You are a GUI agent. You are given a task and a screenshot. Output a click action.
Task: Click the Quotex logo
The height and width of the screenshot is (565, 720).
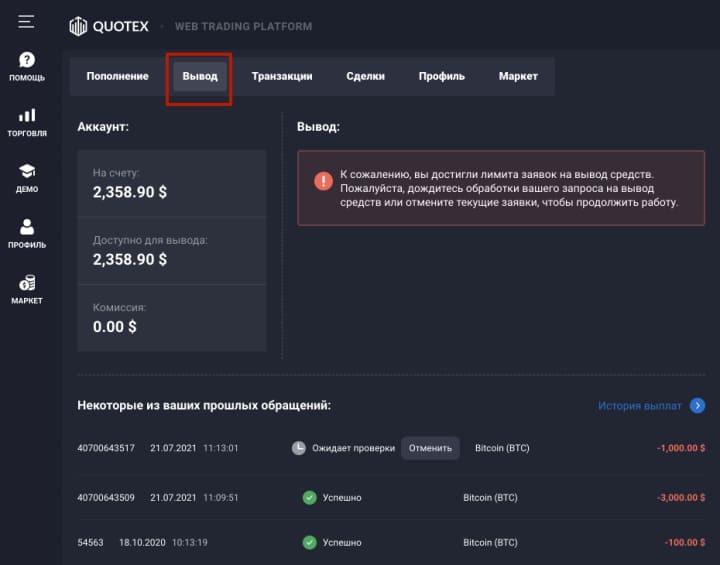(x=107, y=27)
